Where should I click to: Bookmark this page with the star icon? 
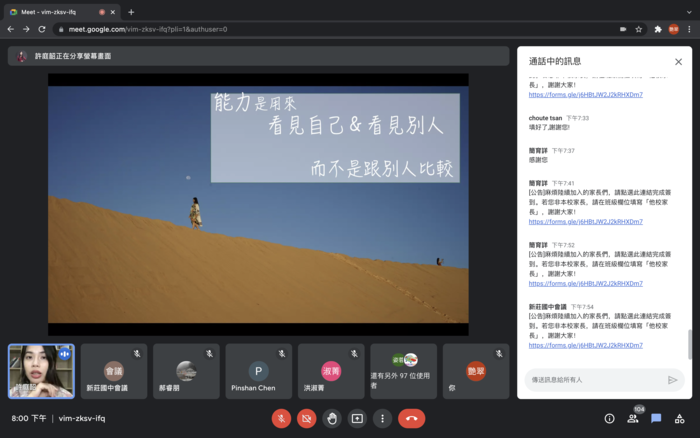tap(639, 29)
